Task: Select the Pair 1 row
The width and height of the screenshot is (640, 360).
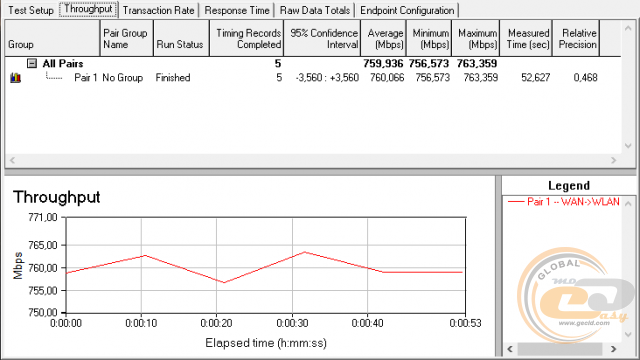Action: [313, 78]
